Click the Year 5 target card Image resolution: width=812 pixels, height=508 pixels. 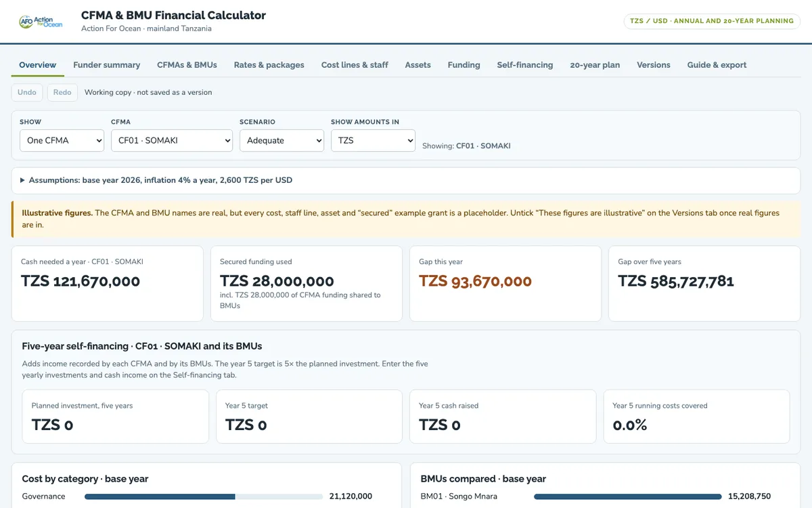pos(309,417)
